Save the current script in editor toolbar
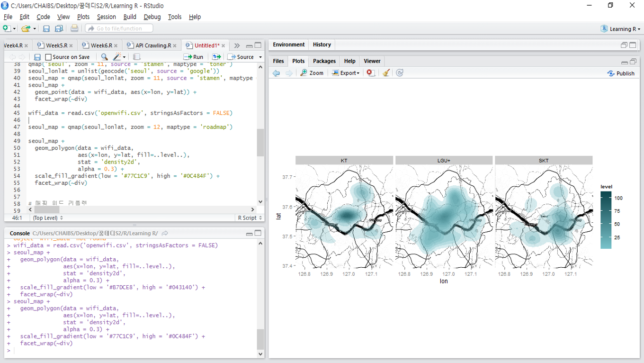 (x=37, y=57)
